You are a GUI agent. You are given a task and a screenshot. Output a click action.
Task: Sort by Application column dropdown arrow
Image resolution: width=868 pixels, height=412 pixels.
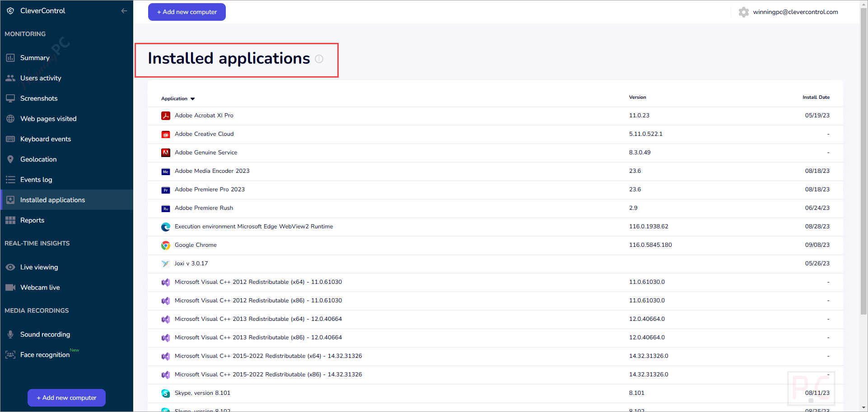(x=192, y=99)
